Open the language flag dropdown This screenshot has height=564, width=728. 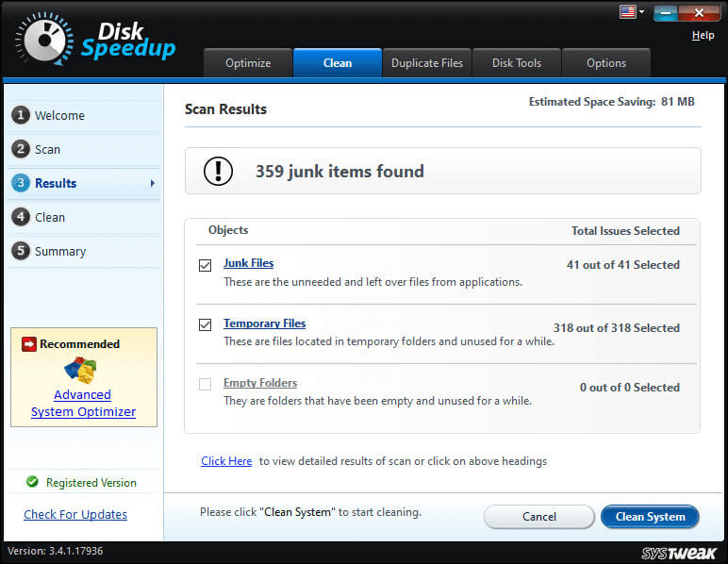[631, 12]
